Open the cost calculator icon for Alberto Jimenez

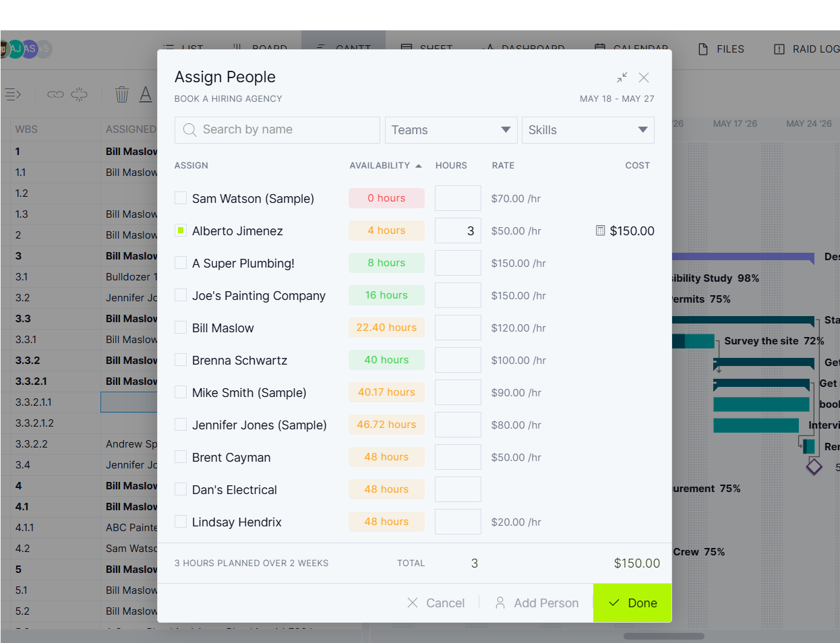coord(600,231)
